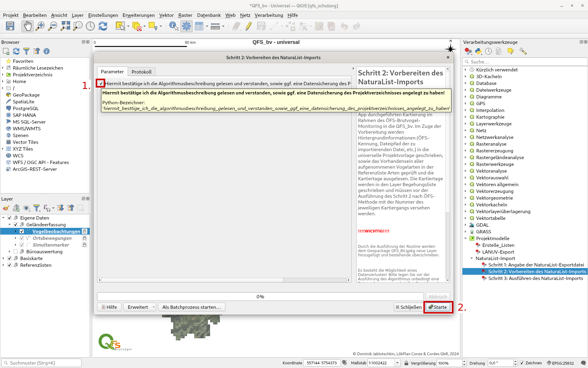588x368 pixels.
Task: Toggle Referenzlisten group visibility
Action: click(9, 265)
